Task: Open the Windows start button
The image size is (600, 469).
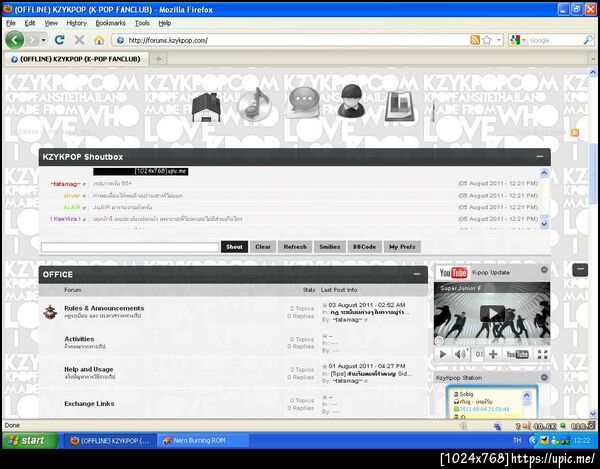Action: click(30, 440)
